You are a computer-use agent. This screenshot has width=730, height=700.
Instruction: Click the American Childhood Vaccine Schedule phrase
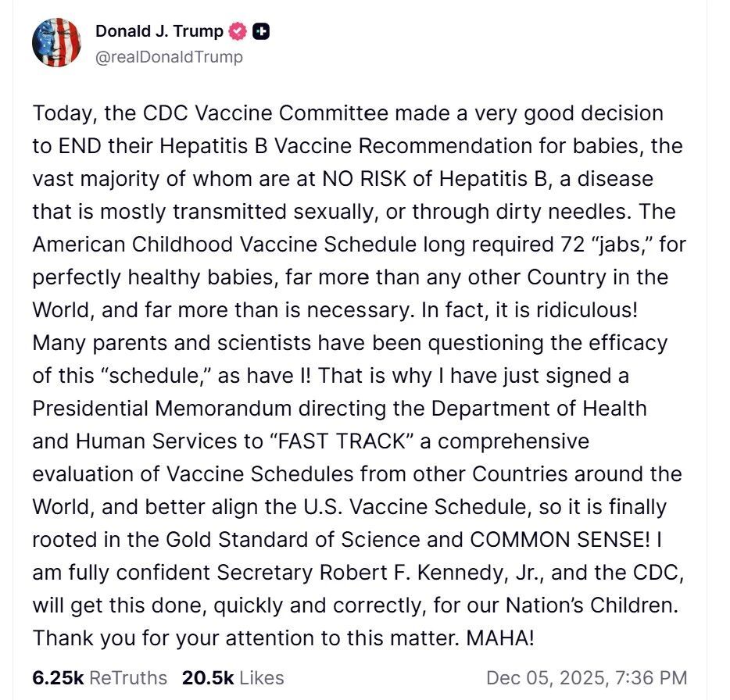(x=224, y=245)
